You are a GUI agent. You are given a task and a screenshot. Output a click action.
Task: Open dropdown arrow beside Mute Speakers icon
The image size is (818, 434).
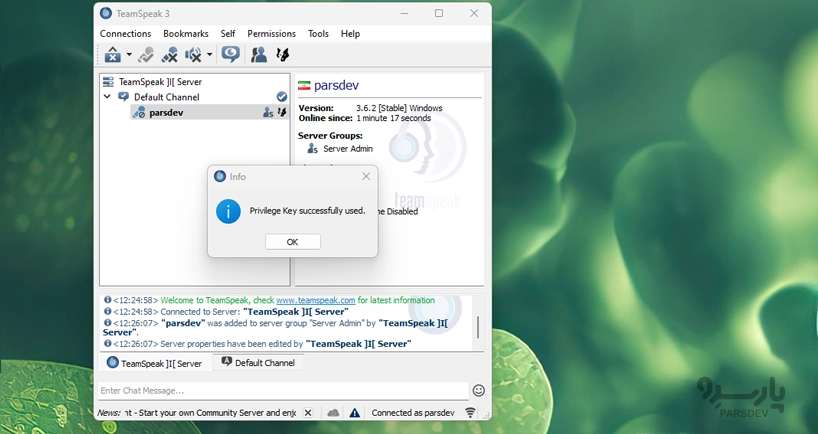209,55
